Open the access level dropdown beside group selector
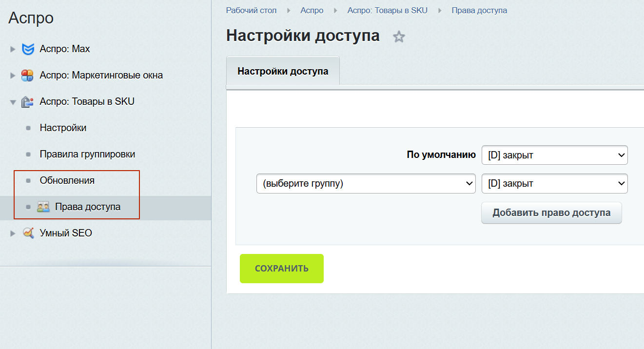Image resolution: width=644 pixels, height=349 pixels. tap(555, 183)
